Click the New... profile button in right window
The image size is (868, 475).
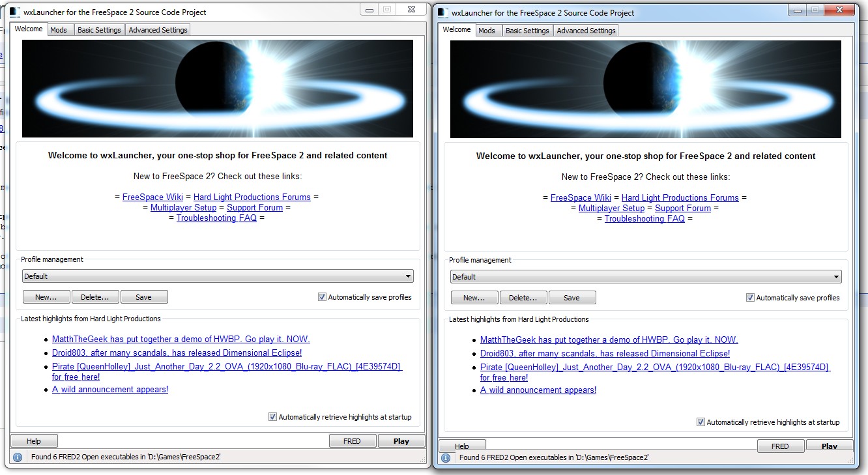tap(474, 298)
